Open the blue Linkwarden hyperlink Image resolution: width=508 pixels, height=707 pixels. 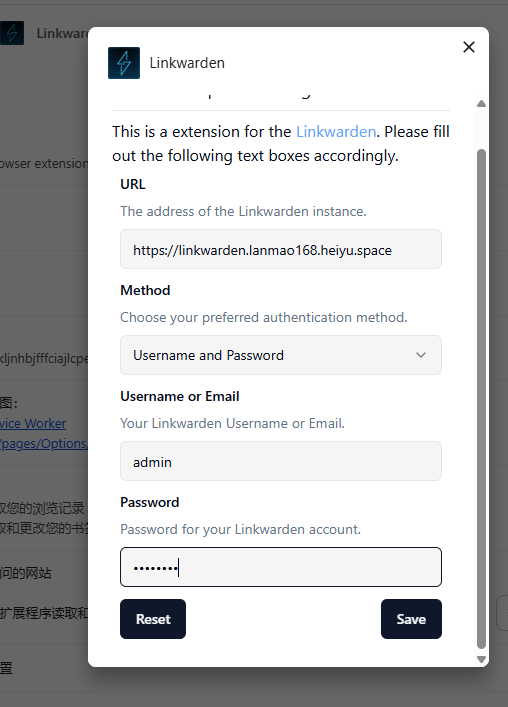click(336, 132)
